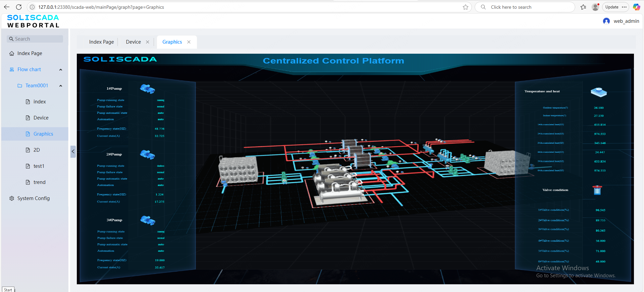This screenshot has height=292, width=644.
Task: Switch to the Index Page tab
Action: click(101, 42)
